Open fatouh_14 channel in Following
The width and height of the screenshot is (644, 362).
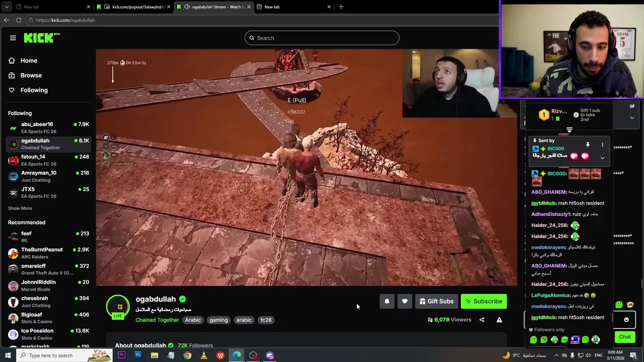(48, 160)
